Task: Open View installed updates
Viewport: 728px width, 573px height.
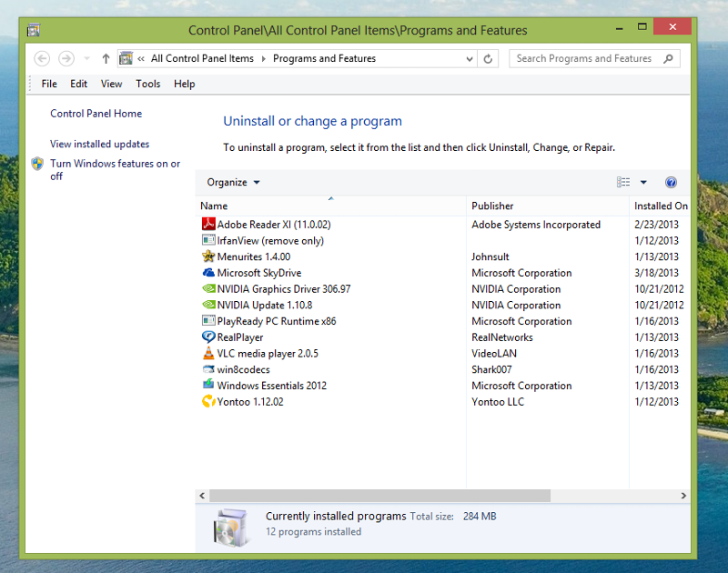Action: point(100,145)
